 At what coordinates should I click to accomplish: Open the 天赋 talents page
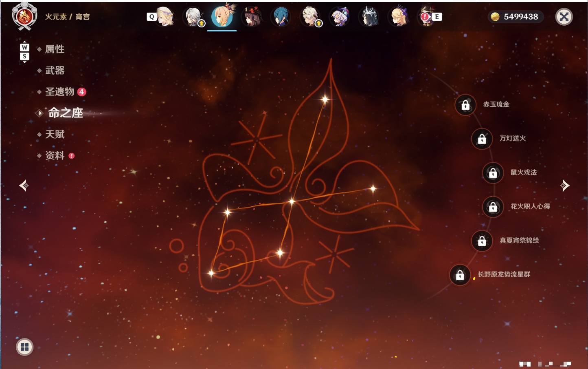55,134
